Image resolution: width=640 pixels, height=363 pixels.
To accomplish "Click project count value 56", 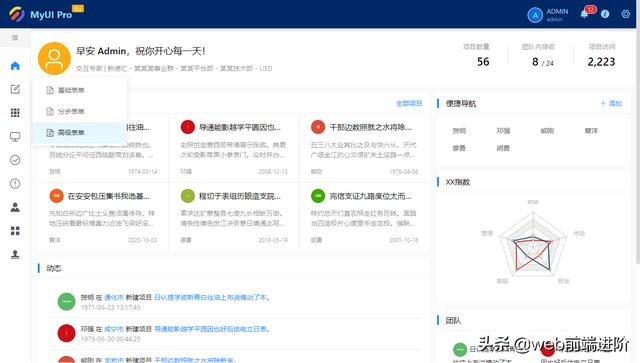I will (483, 62).
